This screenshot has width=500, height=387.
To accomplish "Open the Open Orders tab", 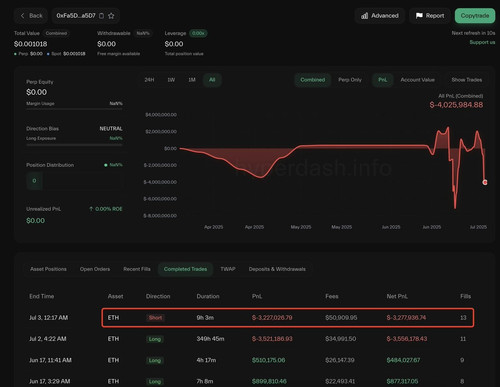I will pos(95,269).
